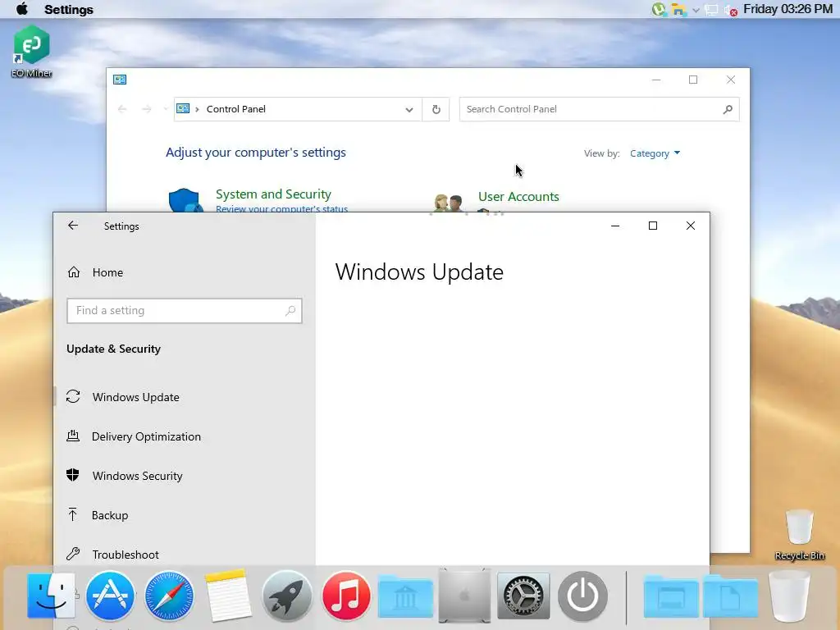Screen dimensions: 840x630
Task: Click the magnifier in Find a setting box
Action: coord(290,311)
